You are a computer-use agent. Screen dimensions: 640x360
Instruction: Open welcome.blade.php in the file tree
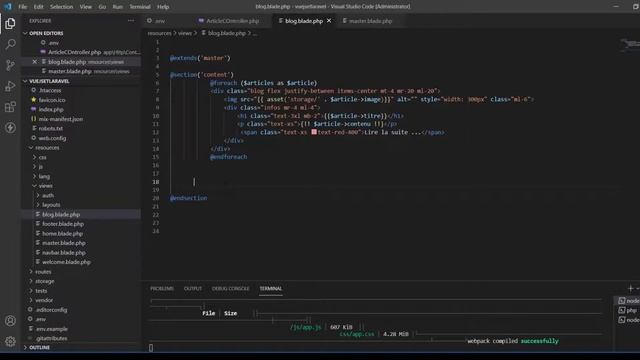coord(66,262)
